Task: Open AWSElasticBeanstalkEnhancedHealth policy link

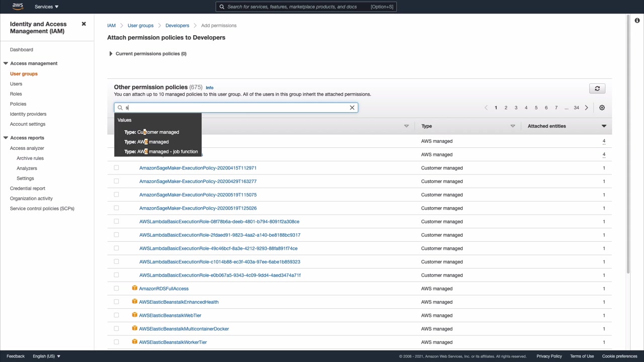Action: [179, 302]
